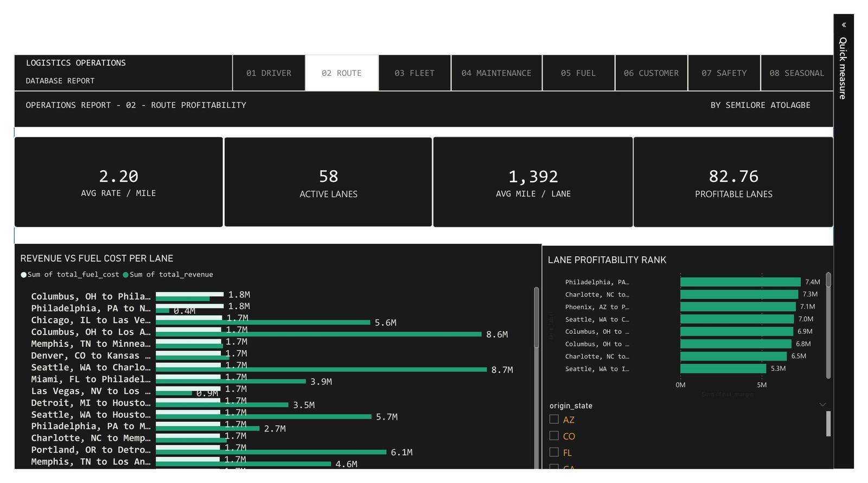Switch to 06 CUSTOMER tab

coord(651,73)
